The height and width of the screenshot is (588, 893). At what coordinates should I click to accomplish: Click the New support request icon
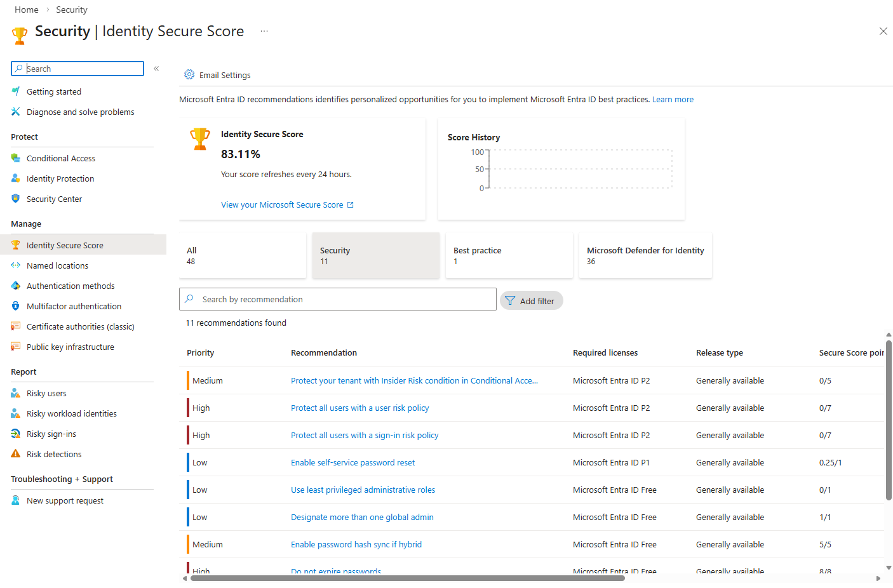[x=16, y=500]
